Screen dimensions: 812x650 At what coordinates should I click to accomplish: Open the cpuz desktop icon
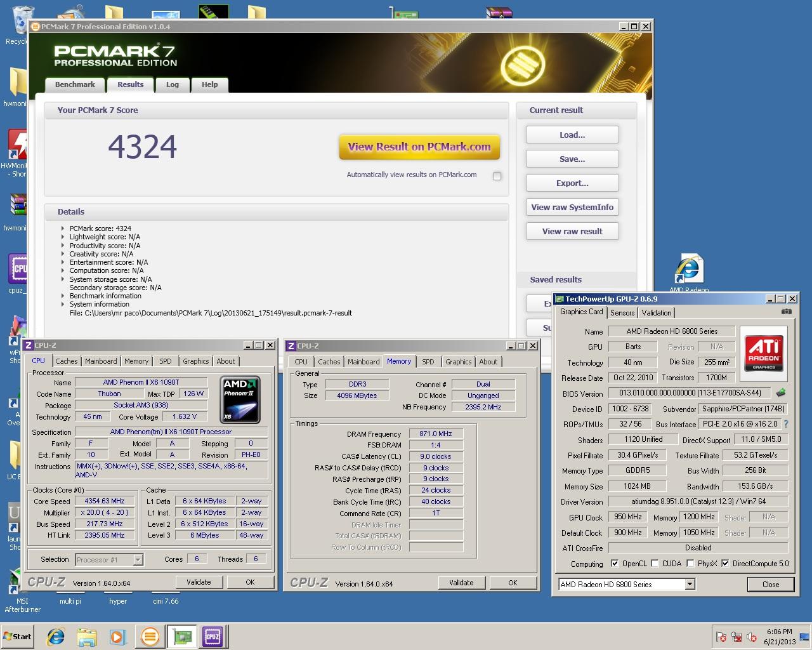pyautogui.click(x=16, y=274)
